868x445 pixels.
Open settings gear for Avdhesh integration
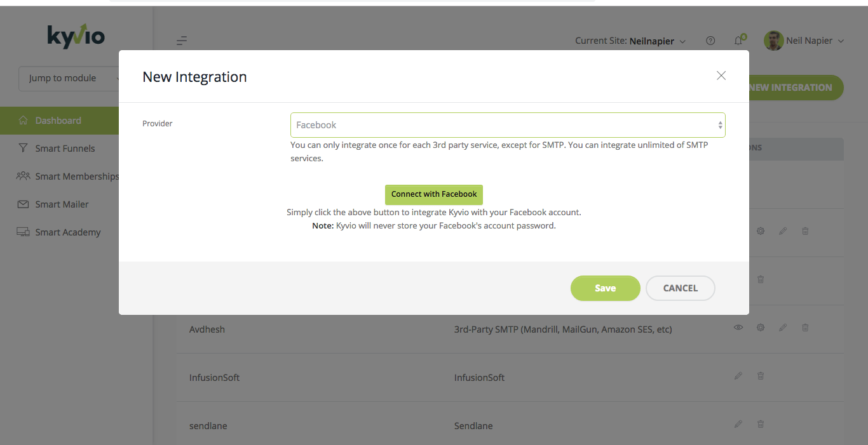(x=761, y=328)
